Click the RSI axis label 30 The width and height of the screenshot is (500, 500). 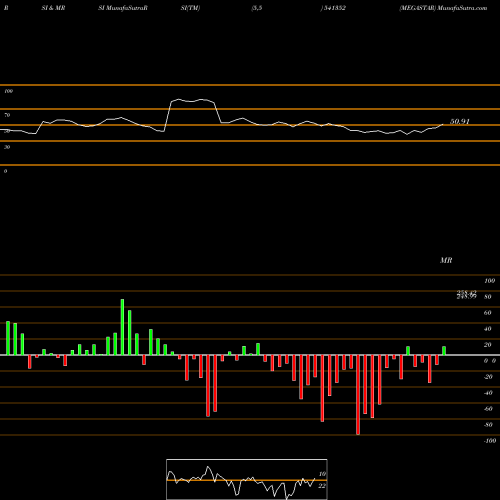(7, 147)
